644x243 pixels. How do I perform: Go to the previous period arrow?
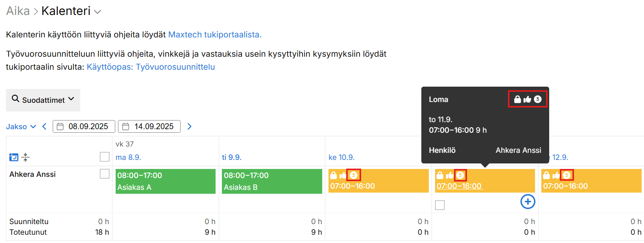(x=44, y=126)
